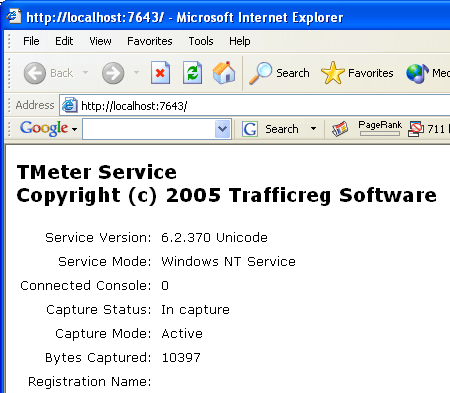
Task: Open Favorites pane star icon
Action: click(x=332, y=73)
